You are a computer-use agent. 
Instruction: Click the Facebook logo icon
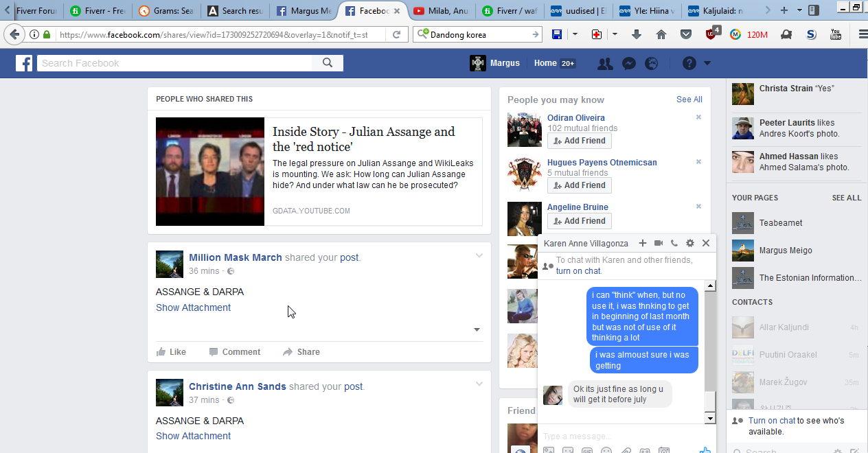point(24,63)
